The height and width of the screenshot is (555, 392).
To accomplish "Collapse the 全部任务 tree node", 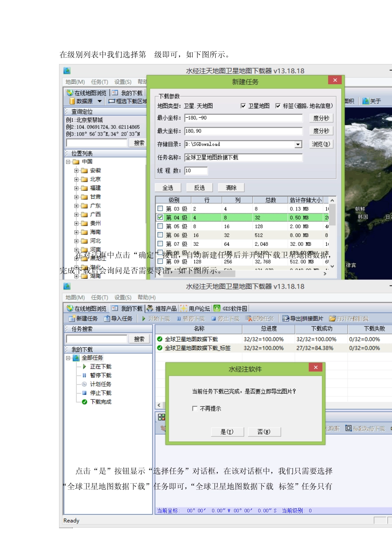I will [68, 358].
